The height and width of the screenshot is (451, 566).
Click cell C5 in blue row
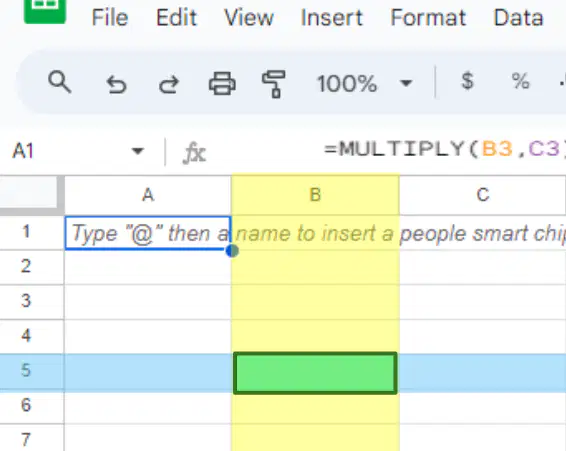click(483, 372)
